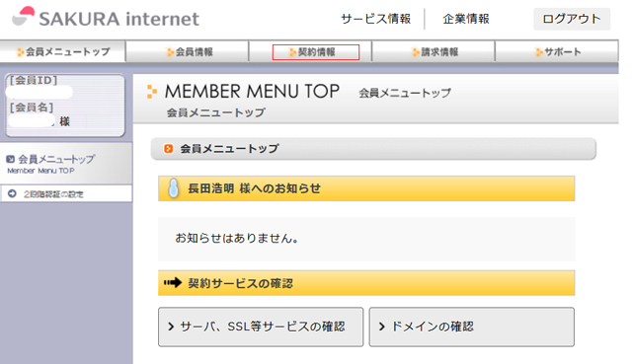Click the thermometer icon in お知らせ banner
This screenshot has height=364, width=632.
click(174, 188)
